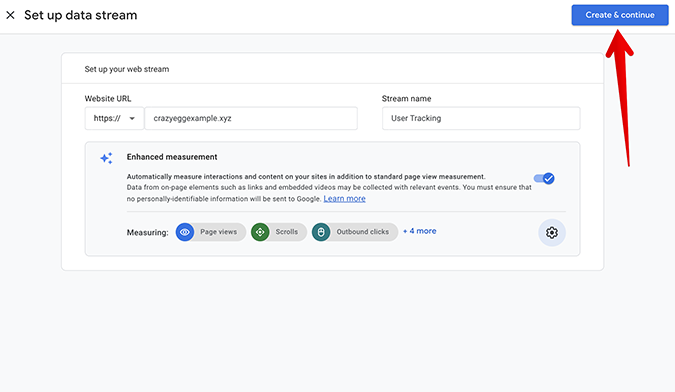This screenshot has height=392, width=675.
Task: Click the Outbound clicks chip label
Action: 362,232
